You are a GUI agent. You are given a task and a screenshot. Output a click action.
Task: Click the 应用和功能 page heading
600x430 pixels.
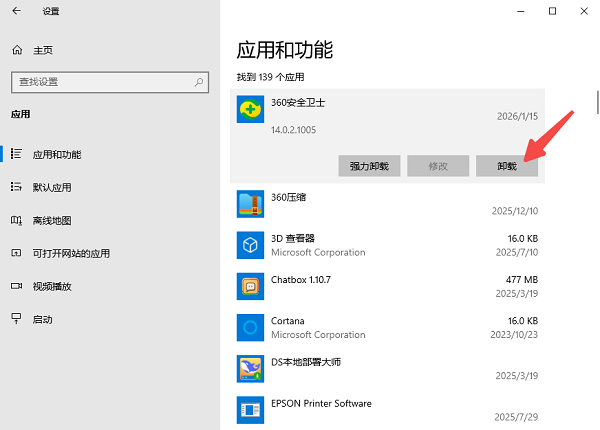click(x=285, y=50)
